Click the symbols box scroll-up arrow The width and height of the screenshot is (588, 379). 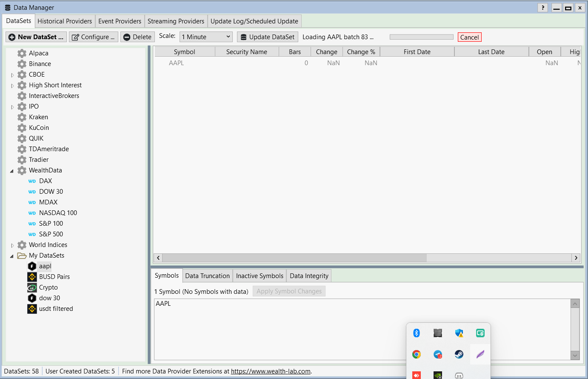(x=575, y=304)
